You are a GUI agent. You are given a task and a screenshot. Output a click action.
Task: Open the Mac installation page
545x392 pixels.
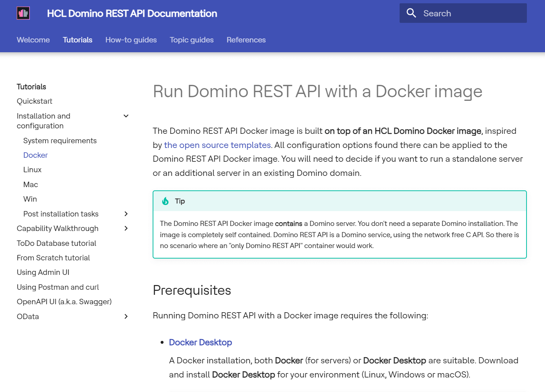30,185
